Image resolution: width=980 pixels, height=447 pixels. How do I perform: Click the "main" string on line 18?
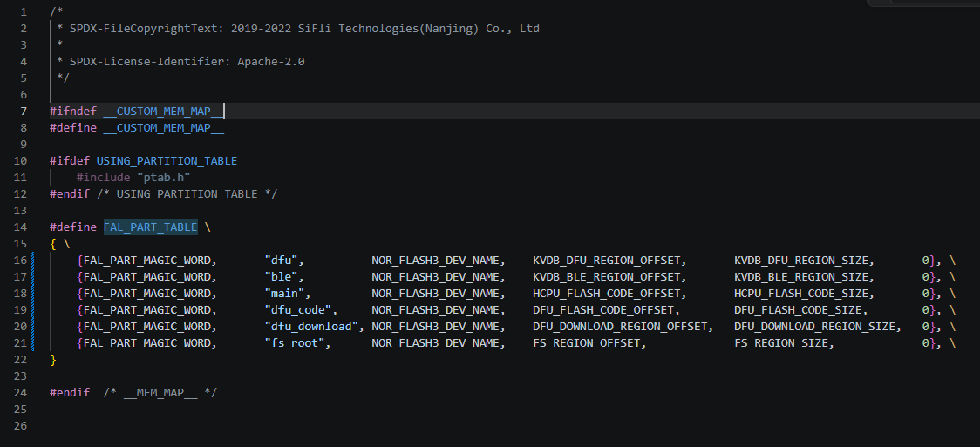pyautogui.click(x=287, y=294)
